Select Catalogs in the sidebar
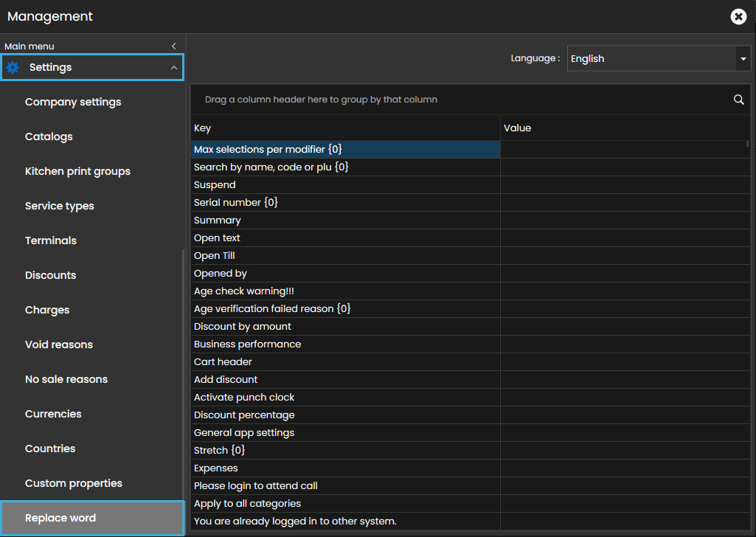Viewport: 756px width, 537px height. click(x=49, y=136)
